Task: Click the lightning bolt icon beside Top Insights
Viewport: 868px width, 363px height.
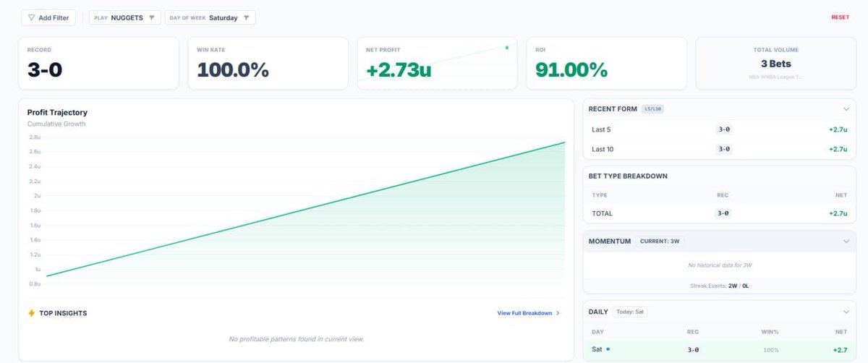Action: pyautogui.click(x=31, y=313)
